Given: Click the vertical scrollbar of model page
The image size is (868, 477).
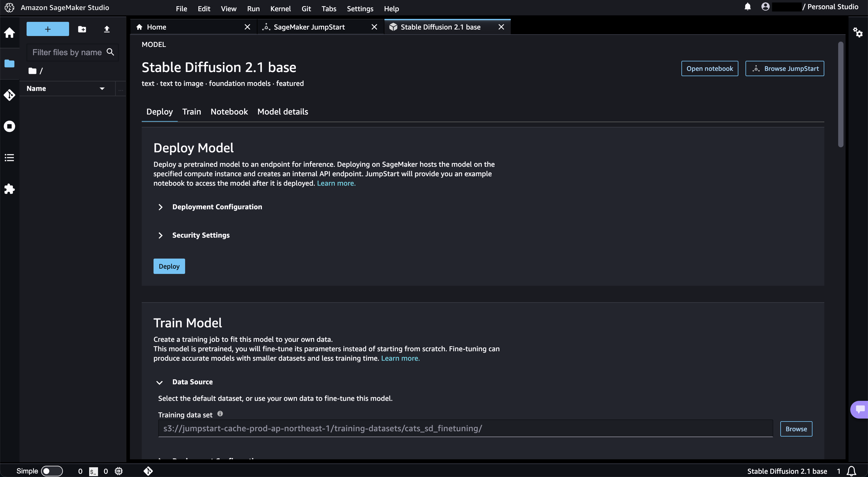Looking at the screenshot, I should (x=841, y=94).
